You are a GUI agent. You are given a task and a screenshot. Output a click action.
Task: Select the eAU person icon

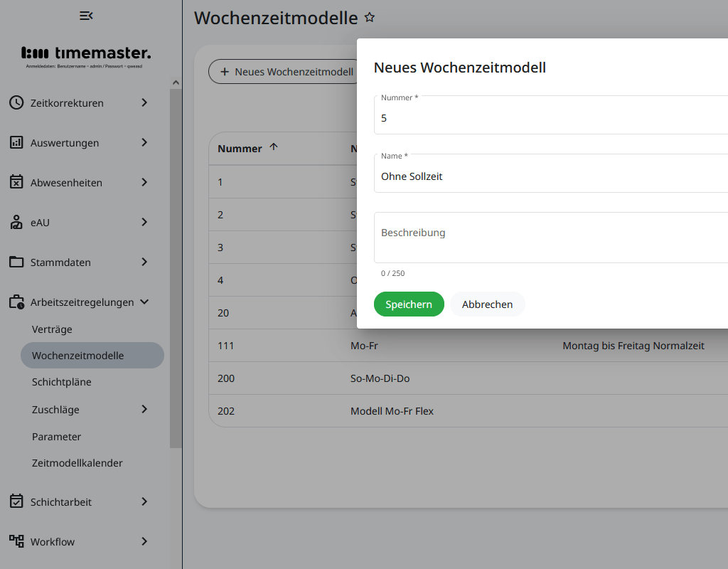pos(16,222)
